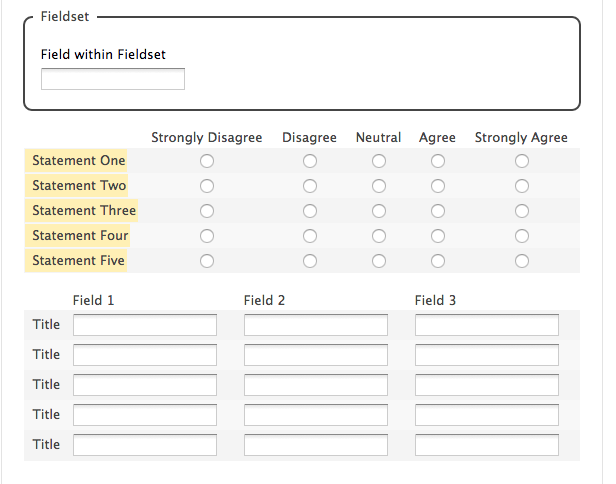Select Strongly Agree for Statement Five
This screenshot has height=484, width=616.
pyautogui.click(x=522, y=261)
